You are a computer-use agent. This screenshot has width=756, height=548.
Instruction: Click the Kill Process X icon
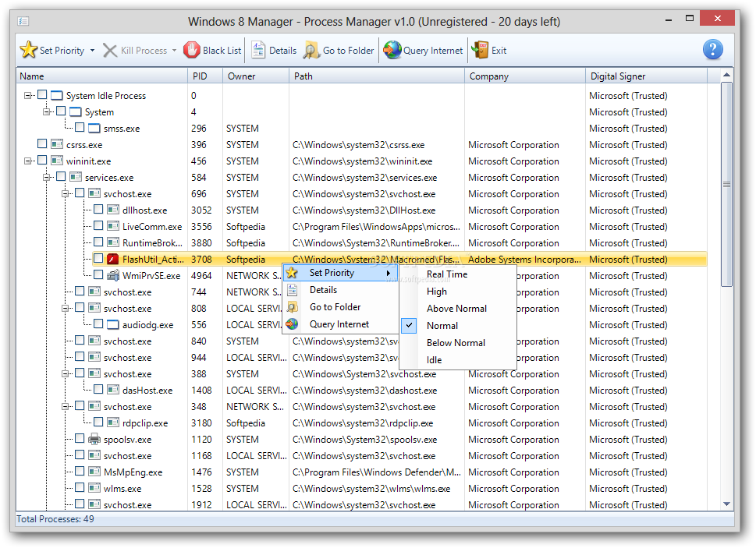[110, 51]
